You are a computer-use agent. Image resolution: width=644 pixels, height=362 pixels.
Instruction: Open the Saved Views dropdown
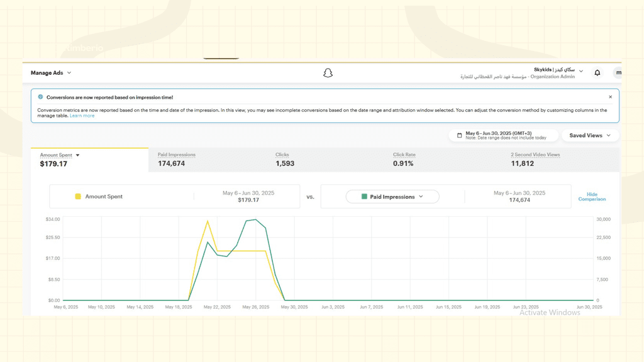[590, 136]
